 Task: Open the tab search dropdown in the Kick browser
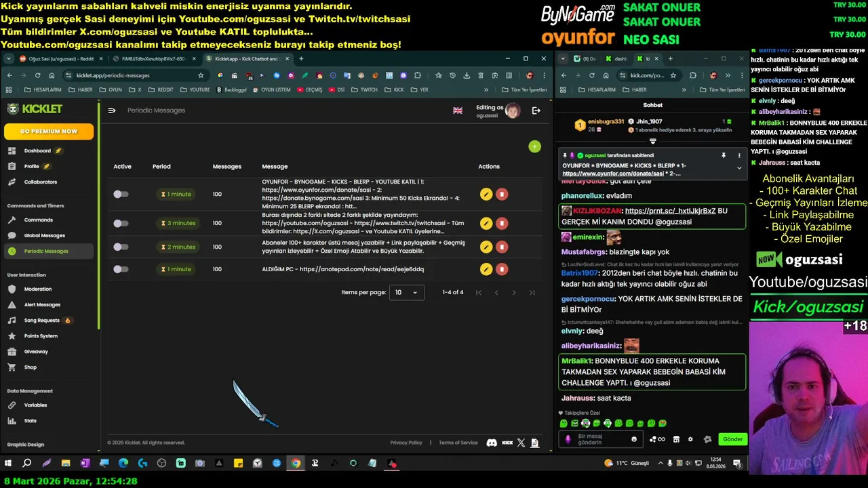pyautogui.click(x=562, y=59)
